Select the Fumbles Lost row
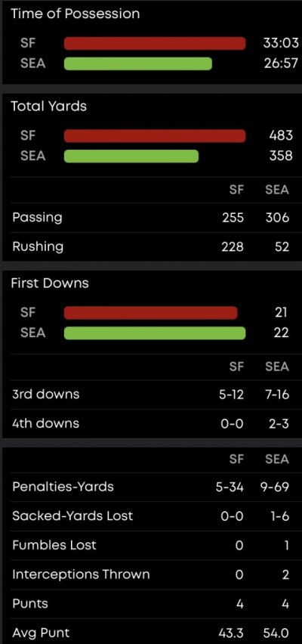Viewport: 302px width, 644px height. pyautogui.click(x=150, y=546)
